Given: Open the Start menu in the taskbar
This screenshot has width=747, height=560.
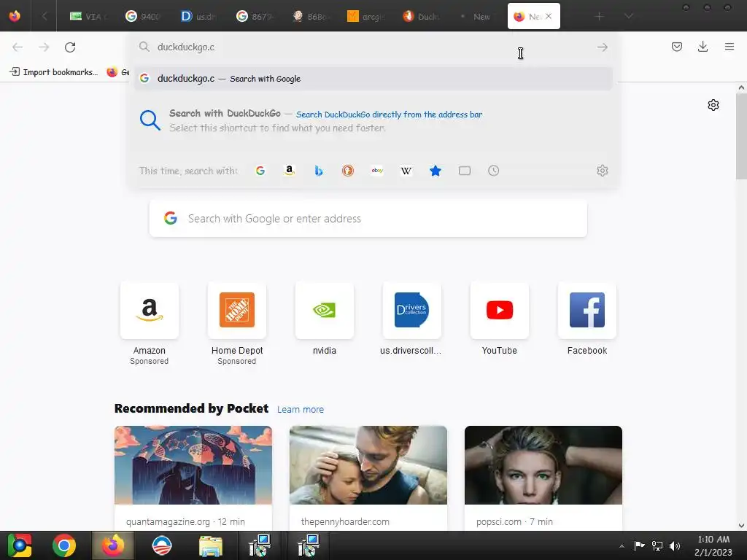Looking at the screenshot, I should click(19, 545).
